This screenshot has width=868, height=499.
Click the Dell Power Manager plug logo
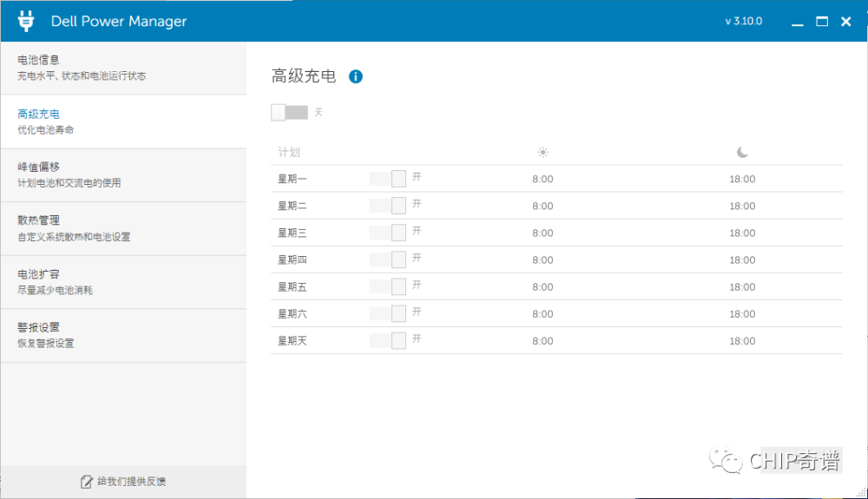pyautogui.click(x=26, y=21)
